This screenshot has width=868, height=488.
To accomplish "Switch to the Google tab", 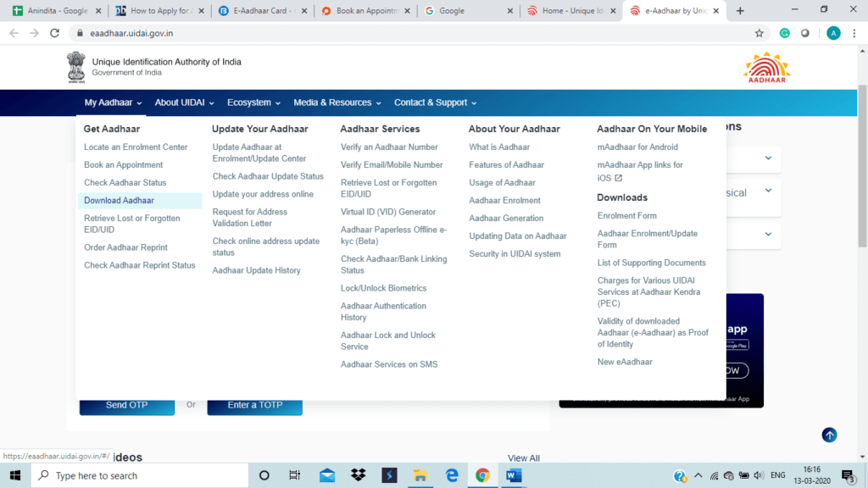I will pyautogui.click(x=466, y=11).
